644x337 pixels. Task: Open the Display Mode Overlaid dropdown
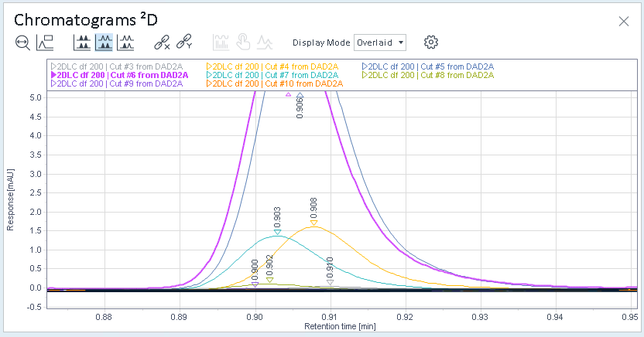pyautogui.click(x=380, y=43)
